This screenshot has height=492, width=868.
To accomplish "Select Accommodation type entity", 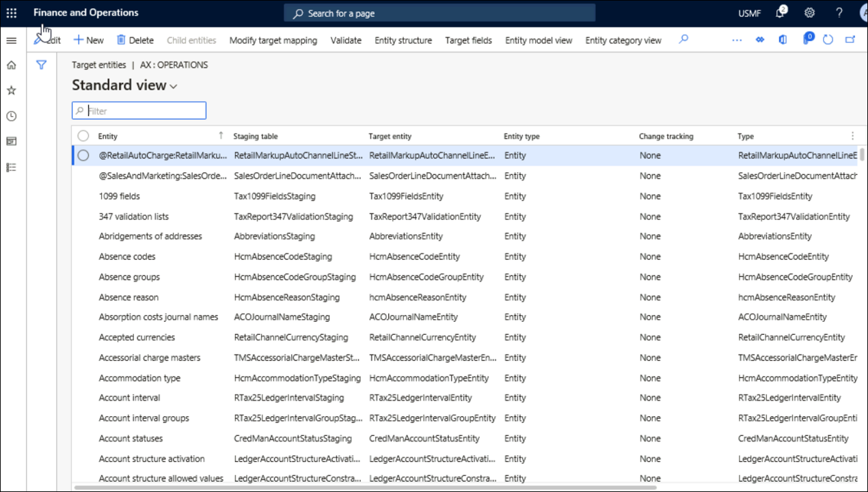I will [139, 378].
